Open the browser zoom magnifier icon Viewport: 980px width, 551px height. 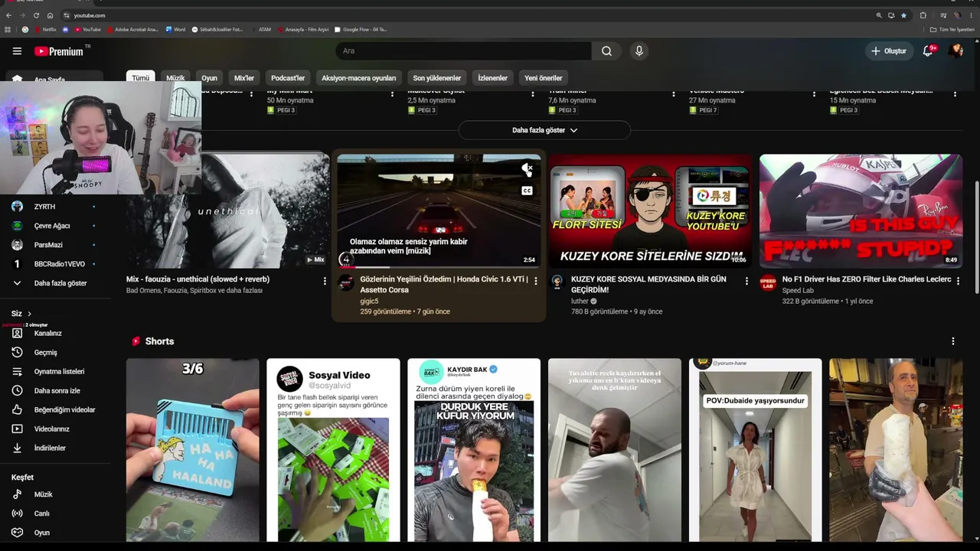coord(879,15)
